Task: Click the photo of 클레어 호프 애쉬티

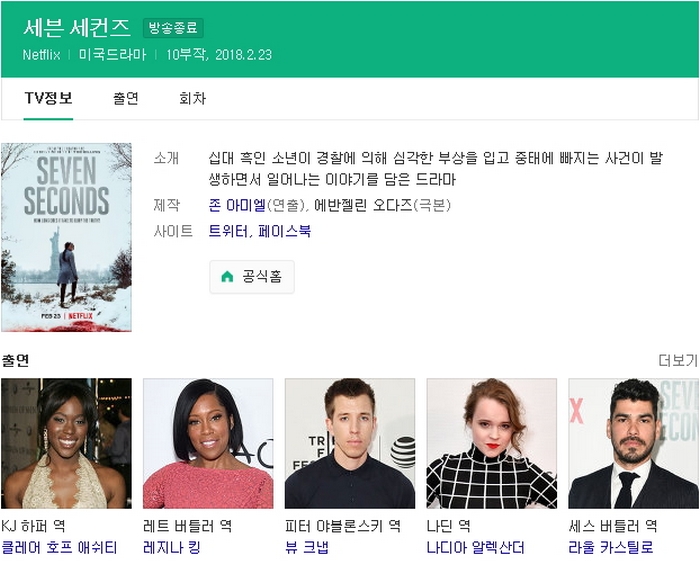Action: point(67,443)
